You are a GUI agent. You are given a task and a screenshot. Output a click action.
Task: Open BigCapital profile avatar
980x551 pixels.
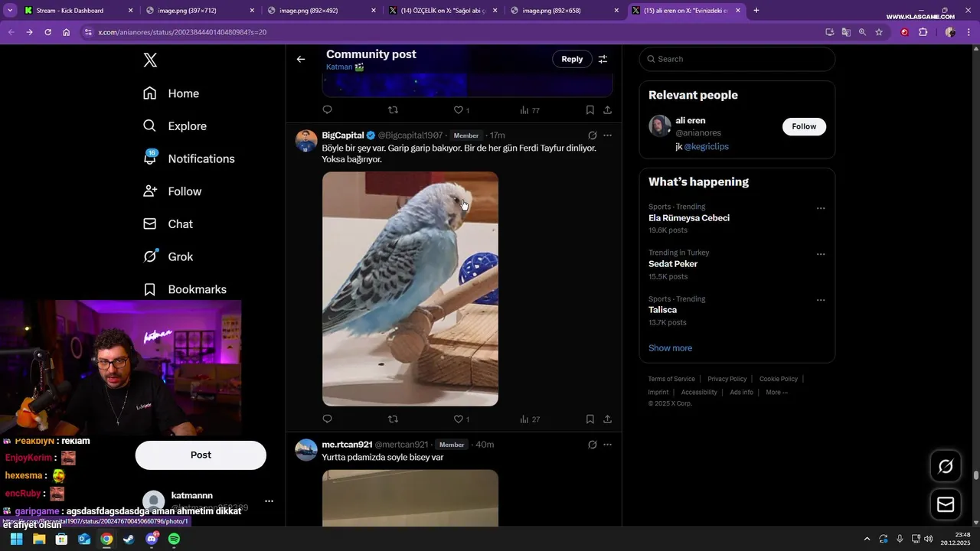[306, 141]
